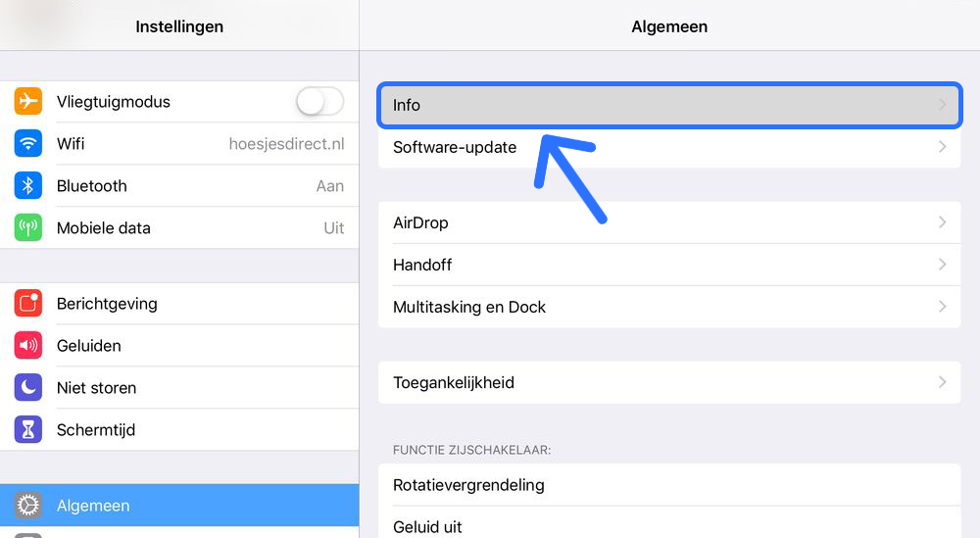Select Geluid uit for the side switch
980x538 pixels.
(x=669, y=525)
